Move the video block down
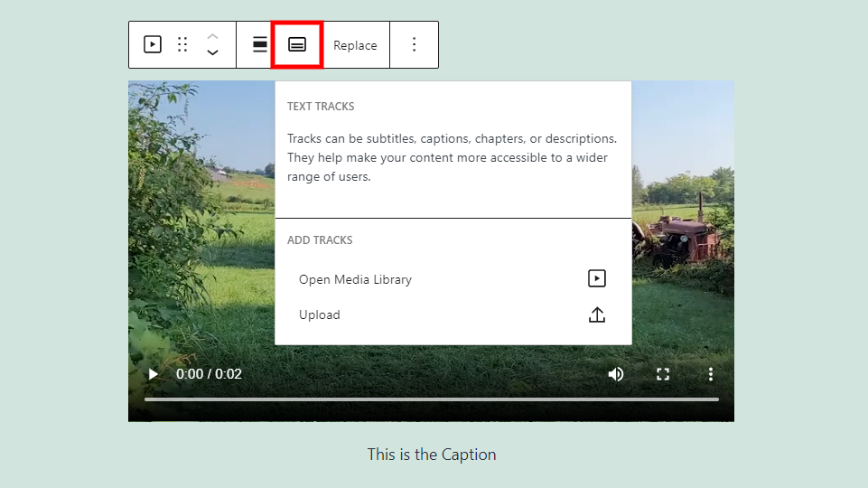 coord(212,53)
